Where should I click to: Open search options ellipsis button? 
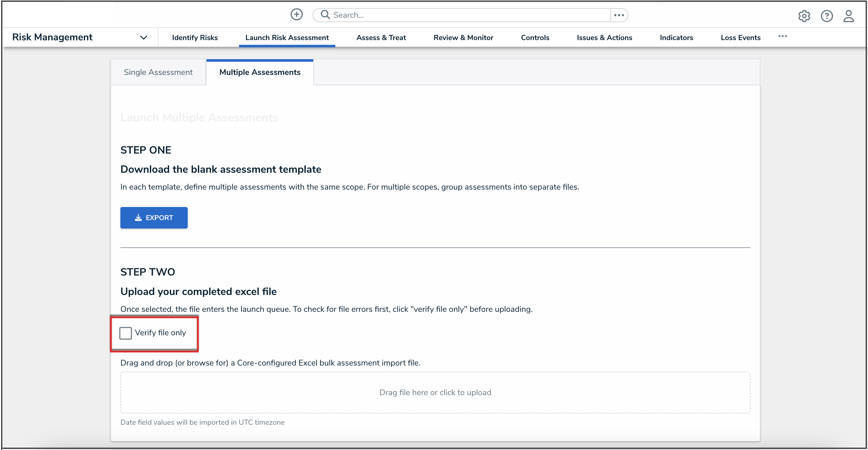(x=619, y=15)
